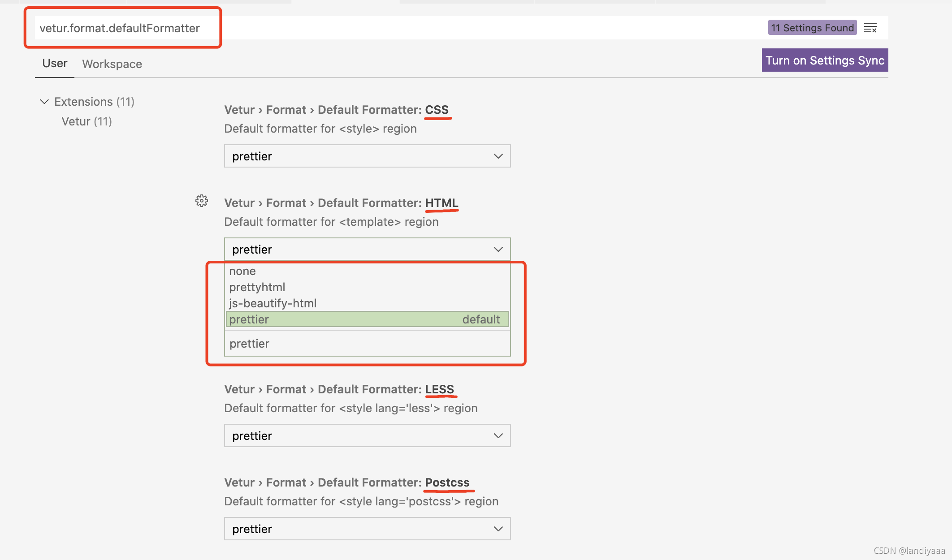Close the HTML formatter dropdown via its chevron
The width and height of the screenshot is (952, 560).
click(498, 250)
